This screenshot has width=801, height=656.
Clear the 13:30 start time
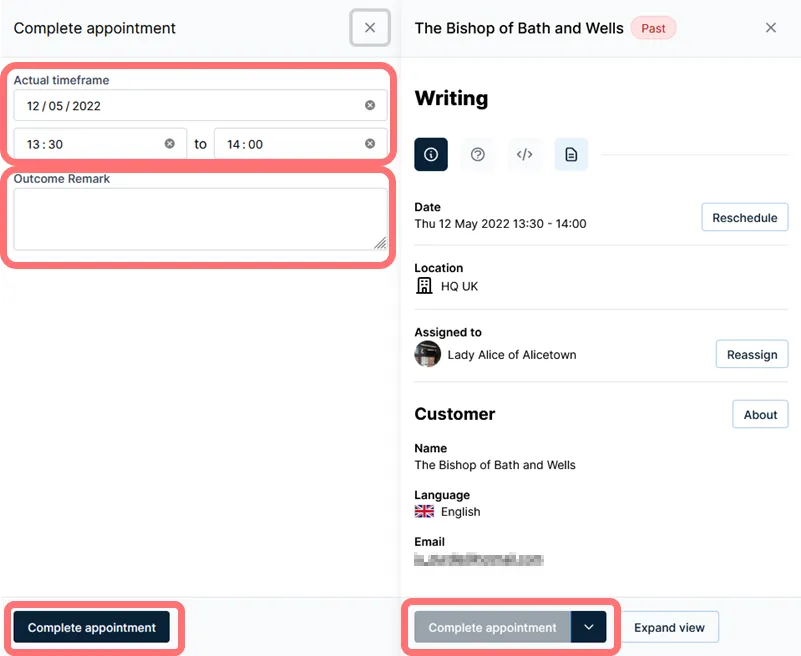(x=170, y=144)
